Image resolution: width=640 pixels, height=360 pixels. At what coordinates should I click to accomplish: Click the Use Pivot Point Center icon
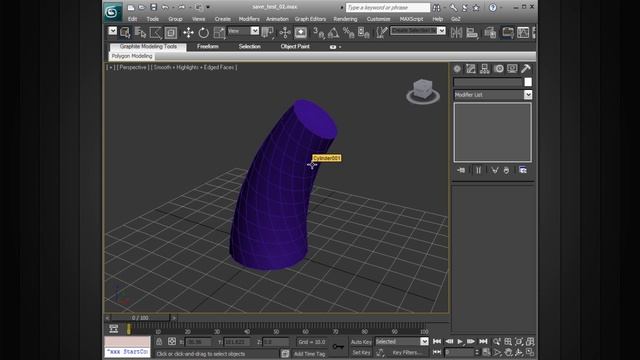(x=267, y=32)
